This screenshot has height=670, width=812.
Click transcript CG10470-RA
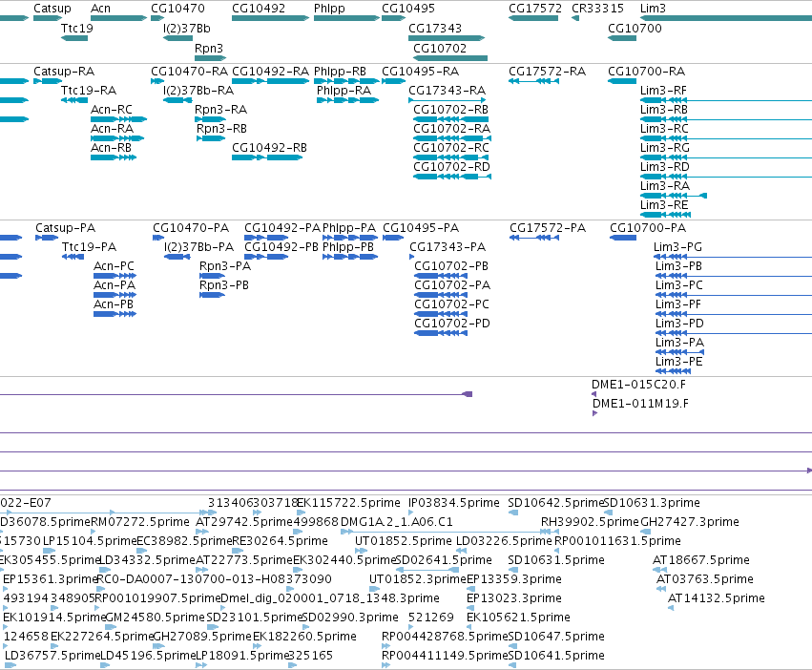point(157,81)
